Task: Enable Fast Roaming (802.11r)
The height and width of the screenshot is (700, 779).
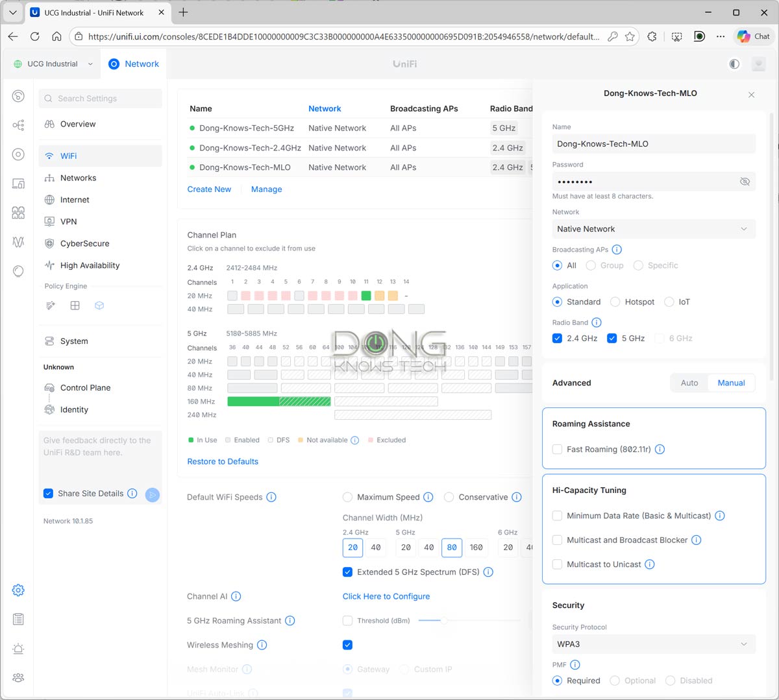Action: tap(556, 449)
